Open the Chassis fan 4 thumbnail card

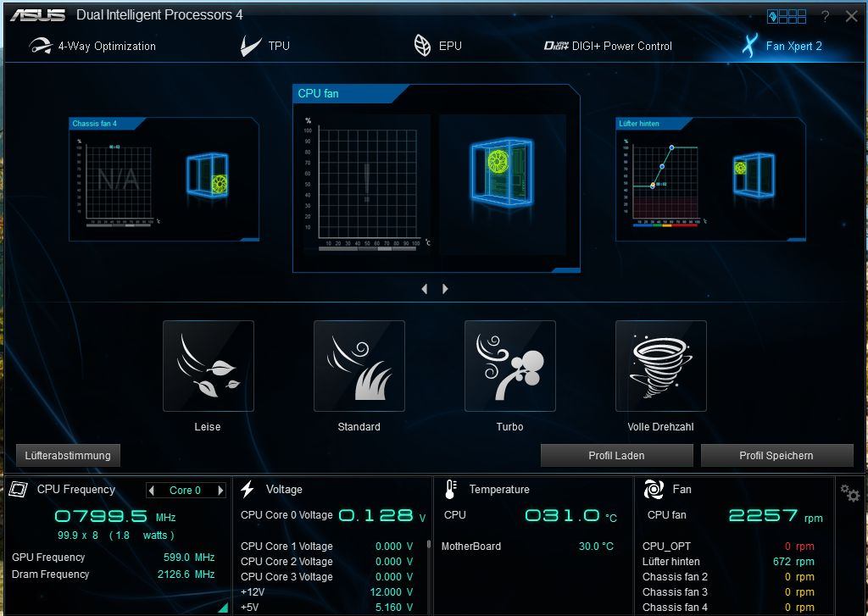click(x=164, y=180)
